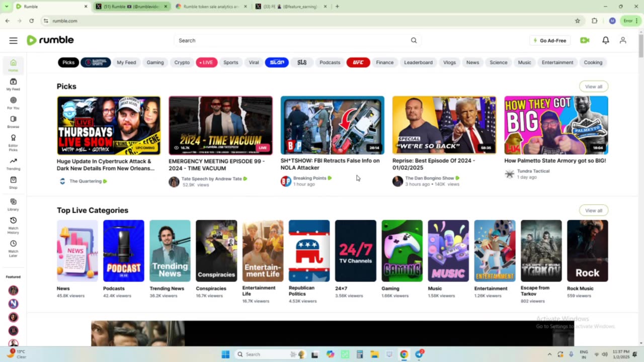Screen dimensions: 644x362
Task: Switch to Rumble token sale analytics tab
Action: [210, 7]
